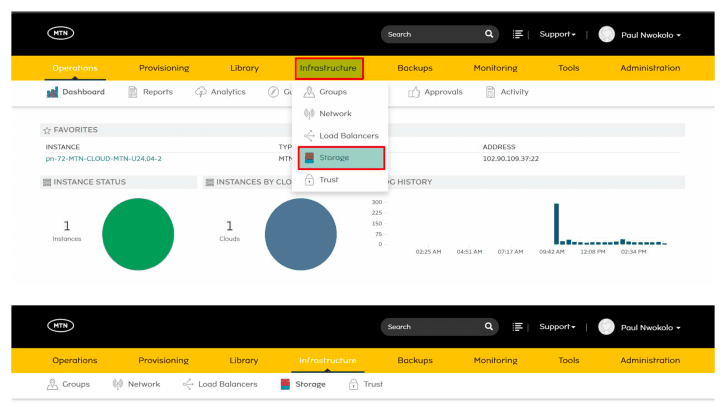
Task: Click Storage label in bottom subnav
Action: [310, 384]
